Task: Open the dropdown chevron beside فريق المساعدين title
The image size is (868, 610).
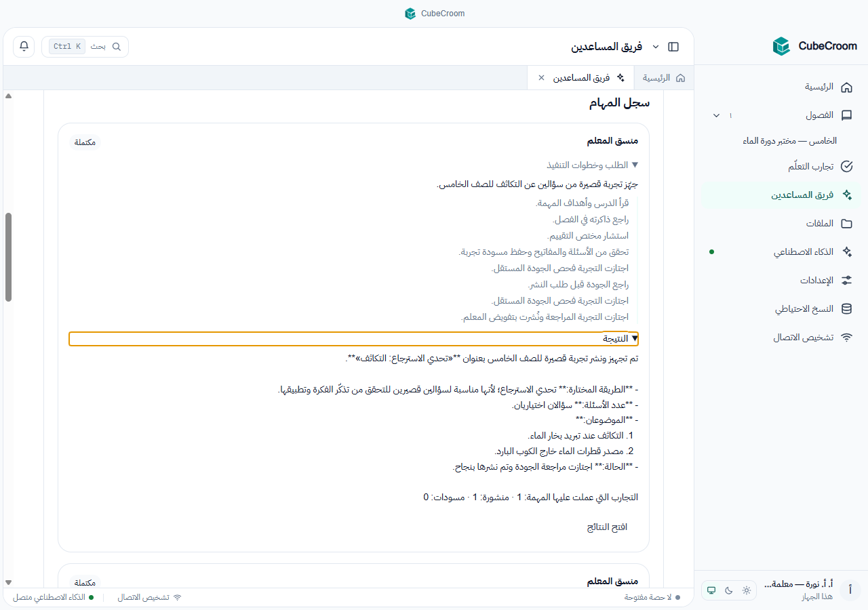Action: 655,47
